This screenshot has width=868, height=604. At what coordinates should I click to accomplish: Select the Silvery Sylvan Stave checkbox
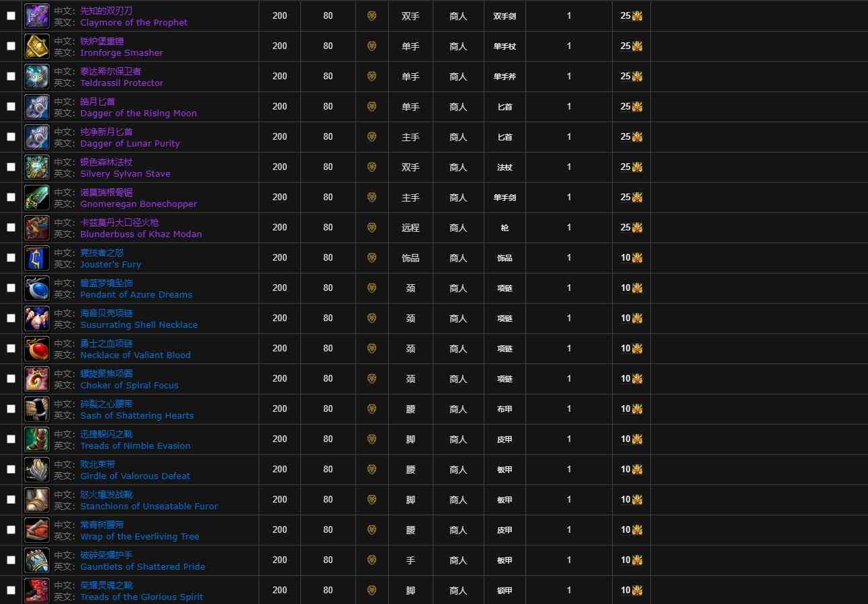(x=11, y=167)
